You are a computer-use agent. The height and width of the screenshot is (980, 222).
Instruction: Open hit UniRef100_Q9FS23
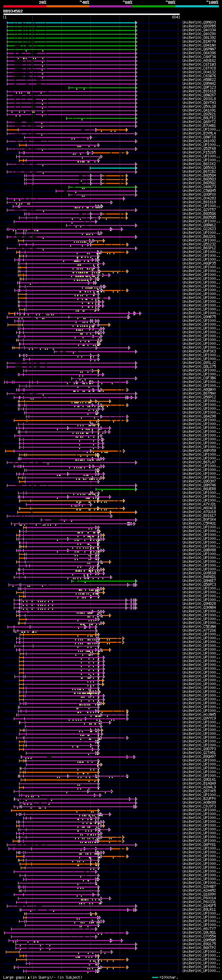click(x=199, y=87)
